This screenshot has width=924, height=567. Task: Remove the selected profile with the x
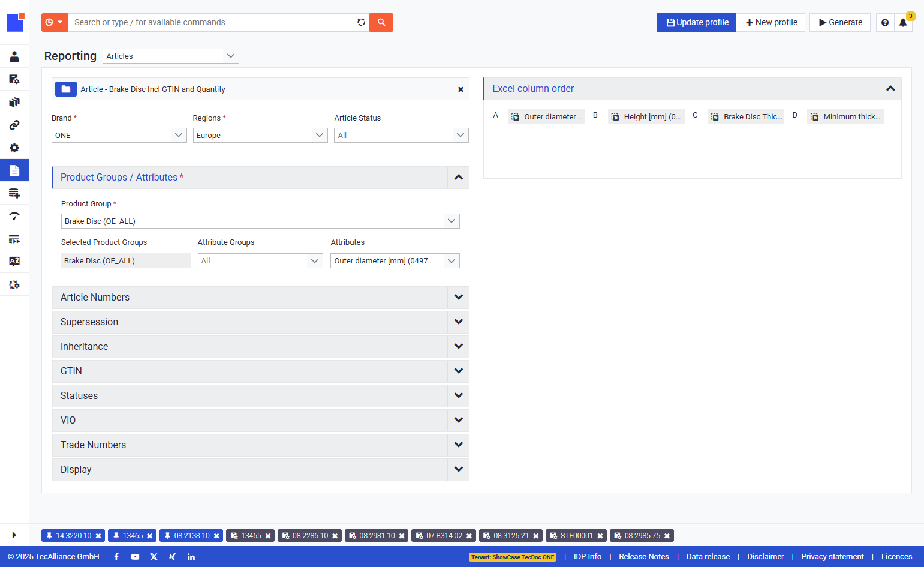click(x=461, y=89)
